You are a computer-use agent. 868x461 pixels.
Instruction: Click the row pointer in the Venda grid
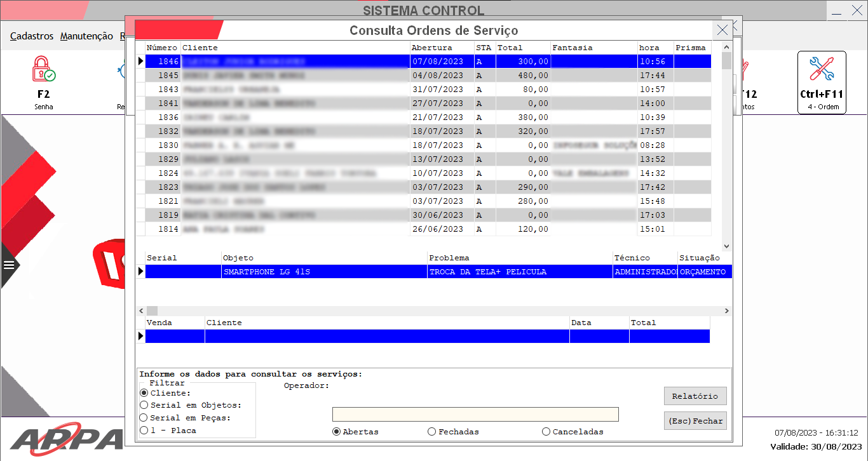pyautogui.click(x=140, y=337)
